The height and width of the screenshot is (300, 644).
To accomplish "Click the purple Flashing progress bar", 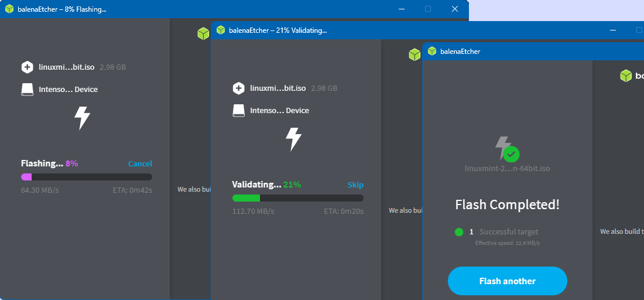I will (x=87, y=177).
